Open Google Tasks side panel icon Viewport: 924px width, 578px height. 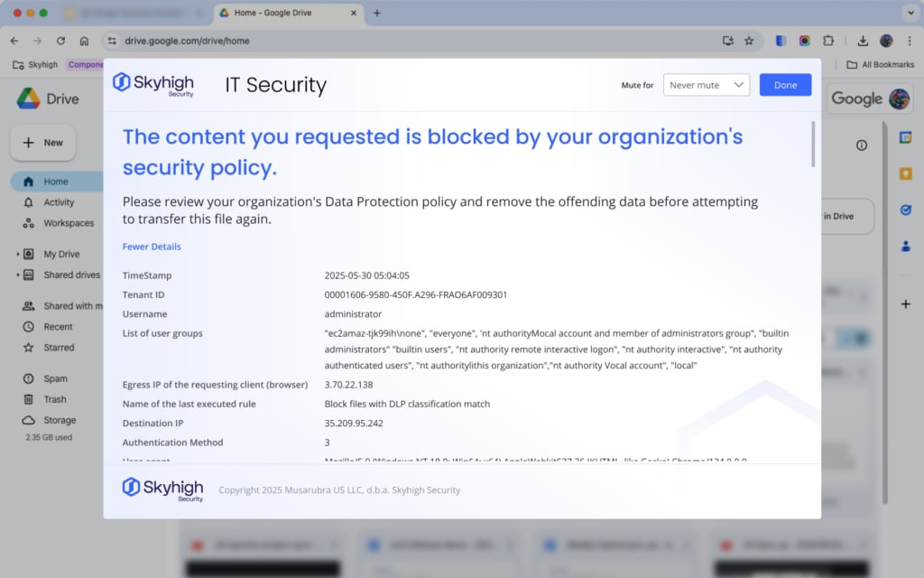906,210
